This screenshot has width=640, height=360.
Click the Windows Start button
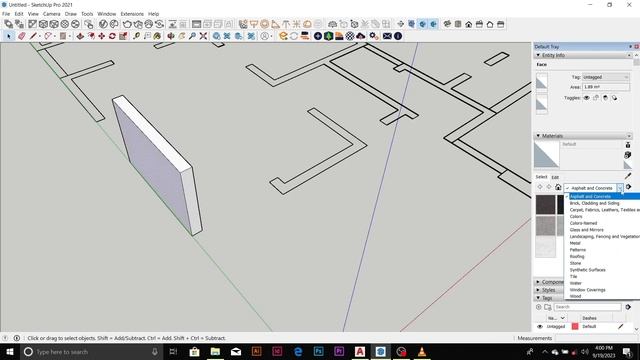click(9, 352)
